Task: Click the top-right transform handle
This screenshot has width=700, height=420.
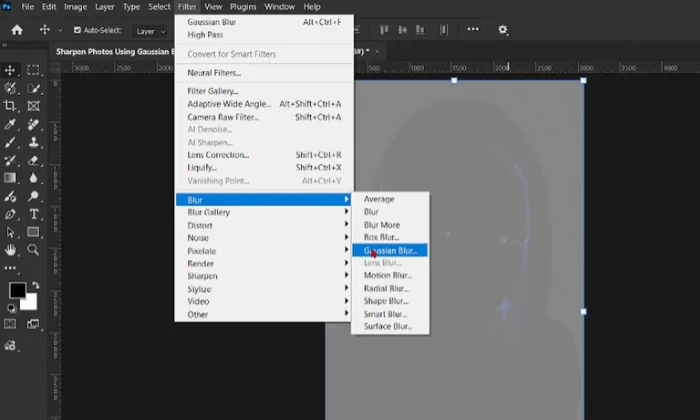Action: click(583, 81)
